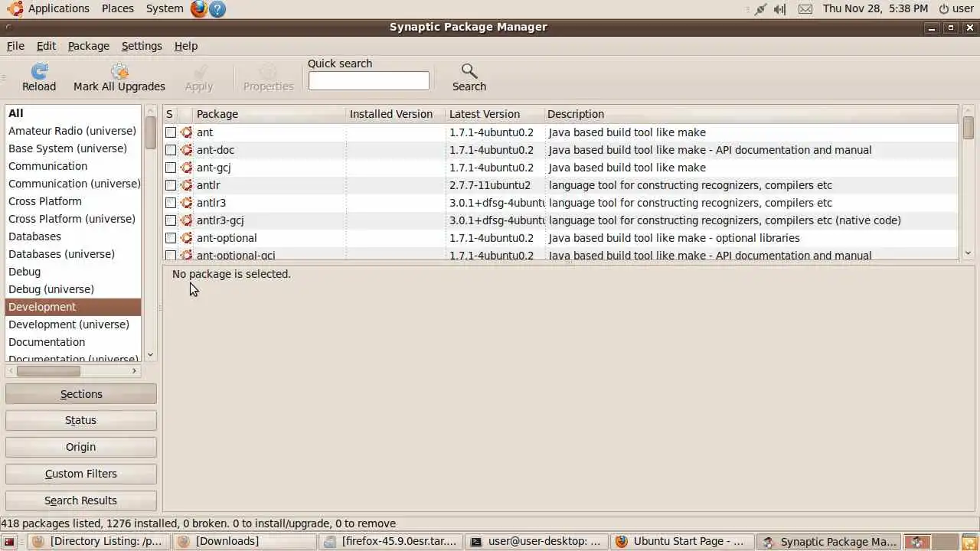Click sections list scrollbar down arrow
The image size is (980, 551).
pos(150,354)
